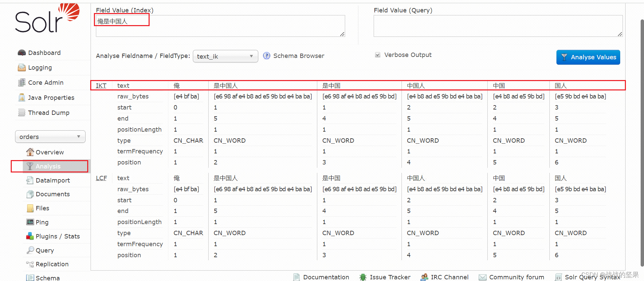The width and height of the screenshot is (644, 281).
Task: Click the Documents icon
Action: coord(30,194)
